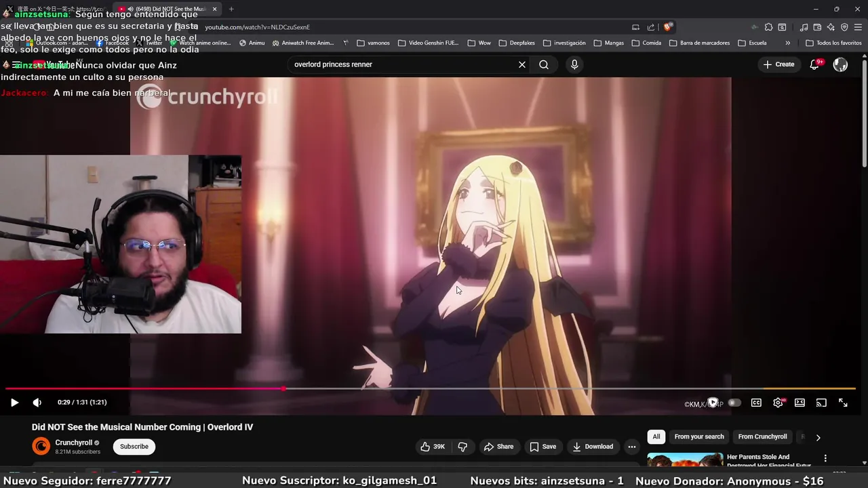
Task: Open the player settings gear
Action: (778, 403)
